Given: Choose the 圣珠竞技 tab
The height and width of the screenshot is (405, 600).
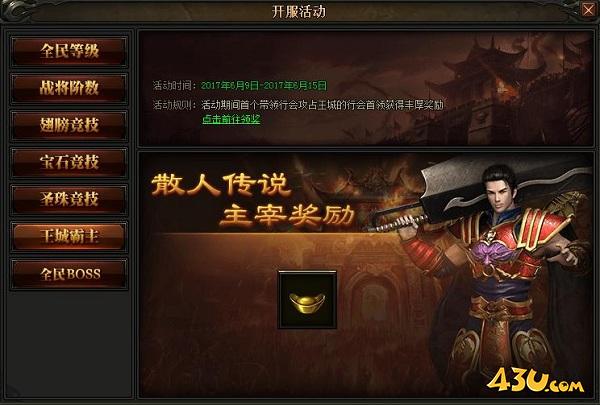Looking at the screenshot, I should (x=69, y=199).
